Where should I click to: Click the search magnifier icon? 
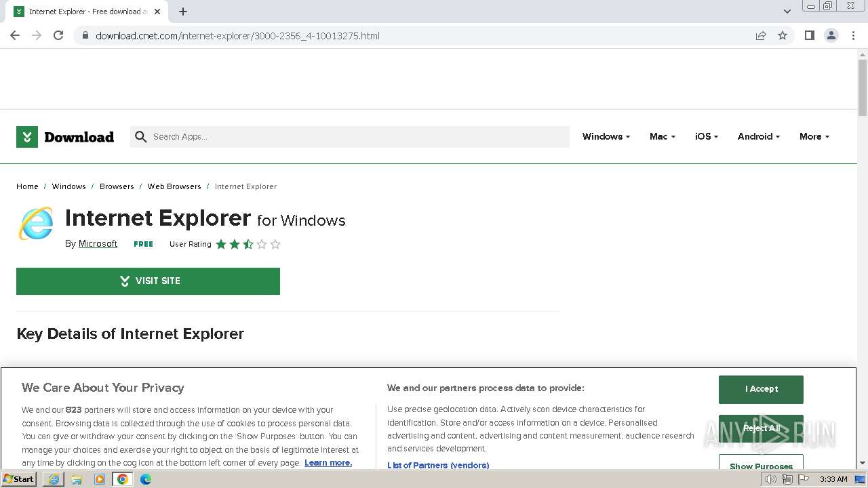[x=140, y=137]
